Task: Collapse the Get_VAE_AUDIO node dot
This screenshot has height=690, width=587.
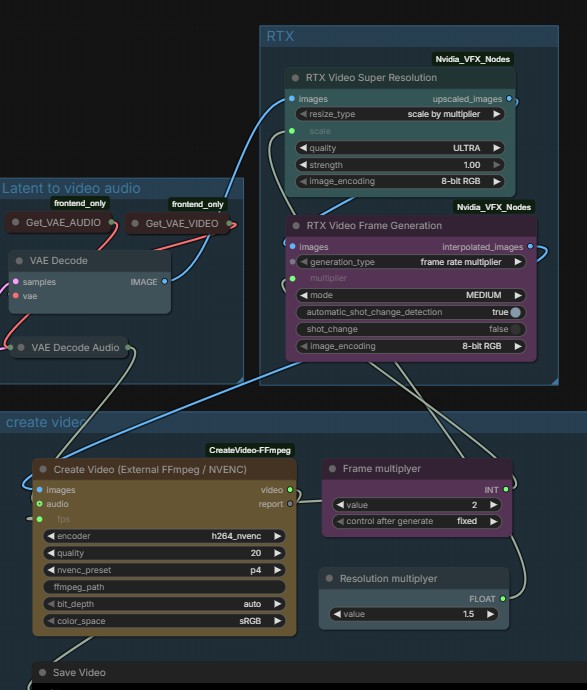Action: point(15,222)
